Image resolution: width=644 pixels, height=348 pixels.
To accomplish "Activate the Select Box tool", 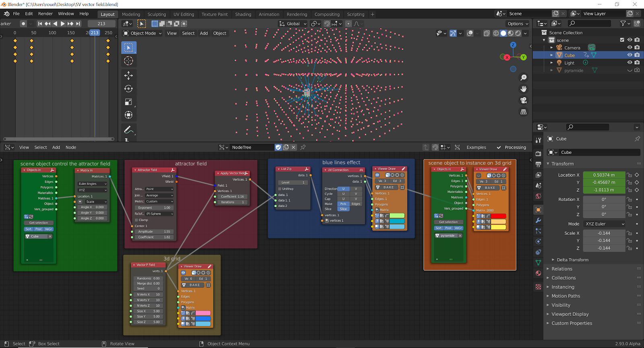I will (129, 48).
